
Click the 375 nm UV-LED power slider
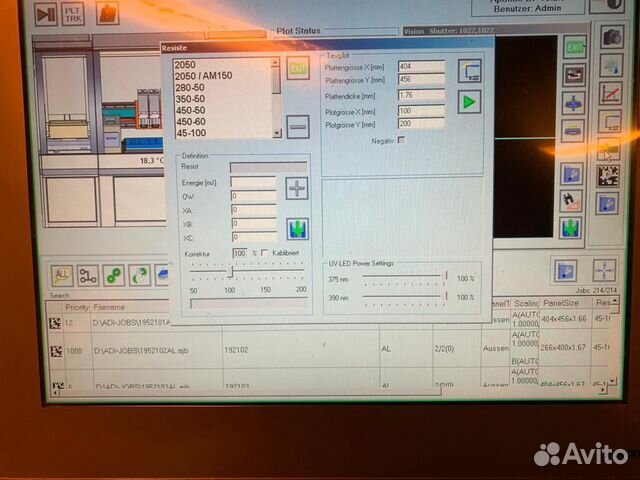(446, 276)
